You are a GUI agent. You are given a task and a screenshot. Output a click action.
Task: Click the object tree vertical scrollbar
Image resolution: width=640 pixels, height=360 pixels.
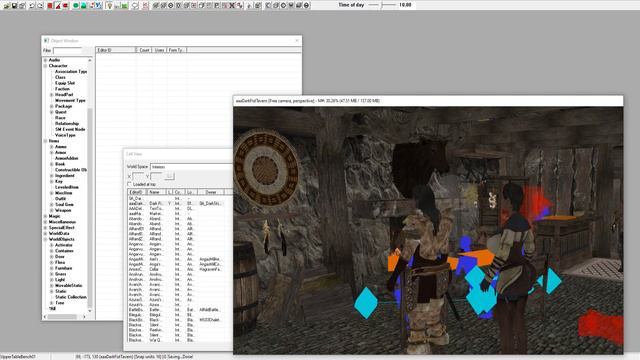click(x=90, y=185)
